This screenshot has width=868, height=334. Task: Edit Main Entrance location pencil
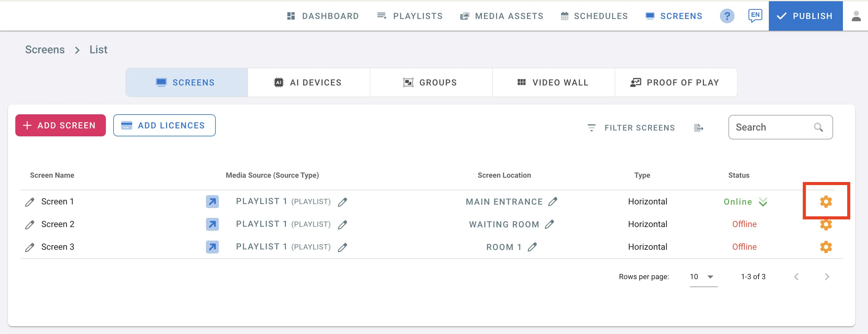pos(553,202)
